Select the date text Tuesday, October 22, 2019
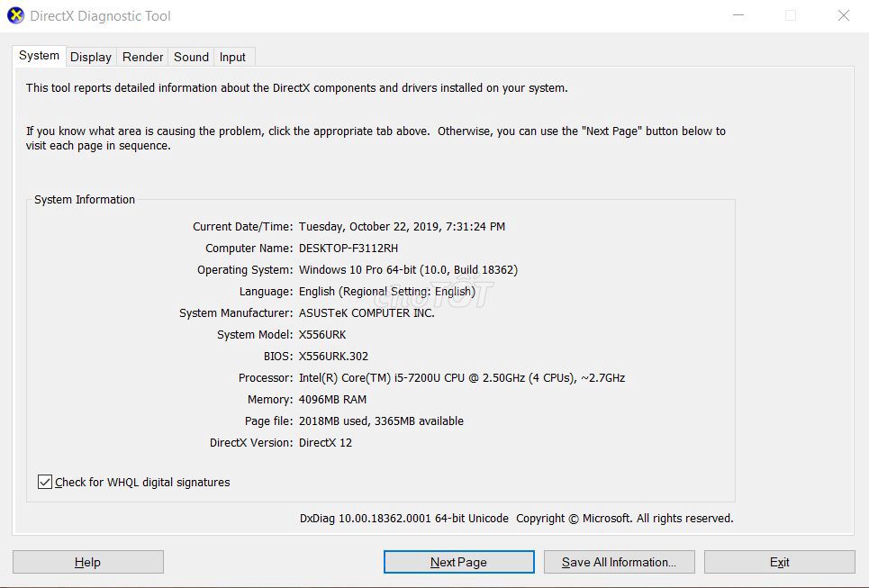Image resolution: width=869 pixels, height=588 pixels. (368, 227)
